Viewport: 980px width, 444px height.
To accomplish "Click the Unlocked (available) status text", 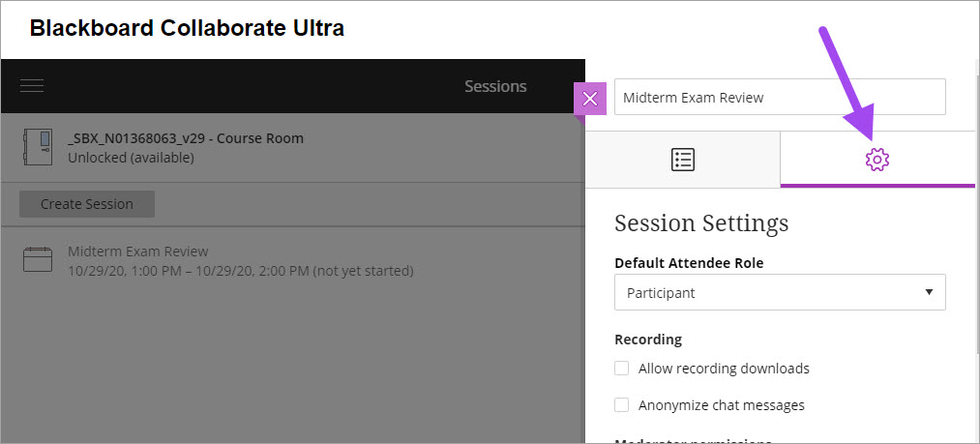I will coord(131,157).
